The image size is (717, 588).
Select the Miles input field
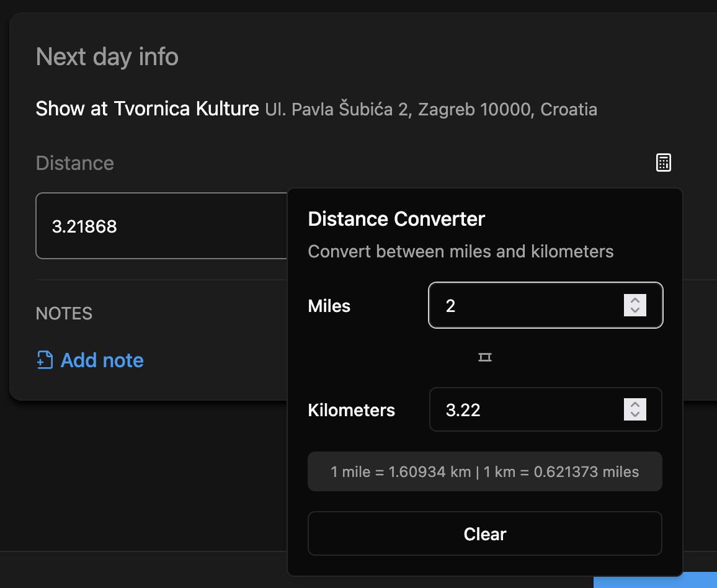[533, 305]
